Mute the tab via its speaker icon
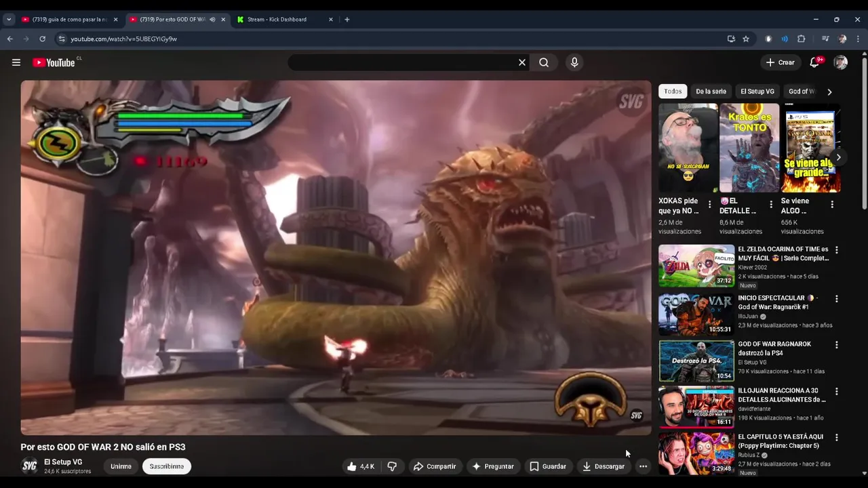The width and height of the screenshot is (868, 488). point(212,20)
